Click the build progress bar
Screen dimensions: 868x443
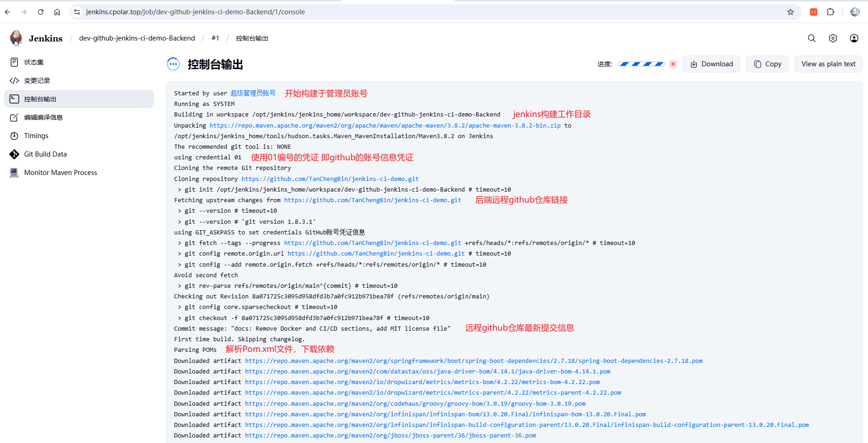pos(641,64)
